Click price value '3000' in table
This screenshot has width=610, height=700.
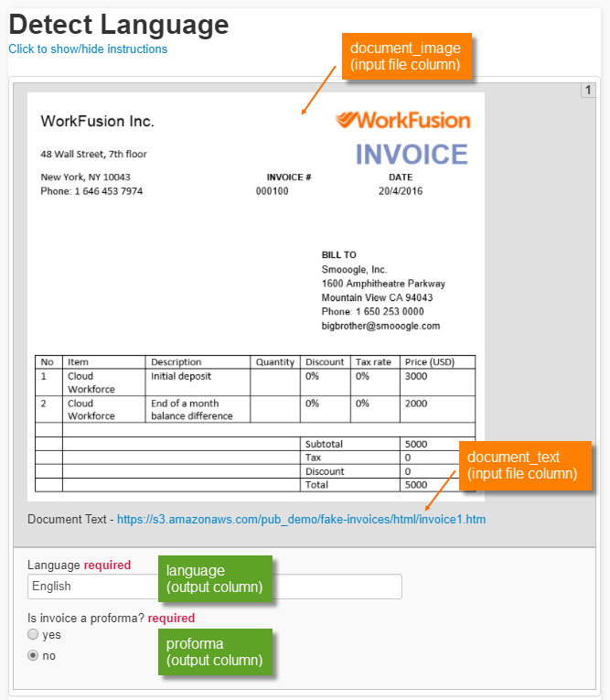(416, 376)
